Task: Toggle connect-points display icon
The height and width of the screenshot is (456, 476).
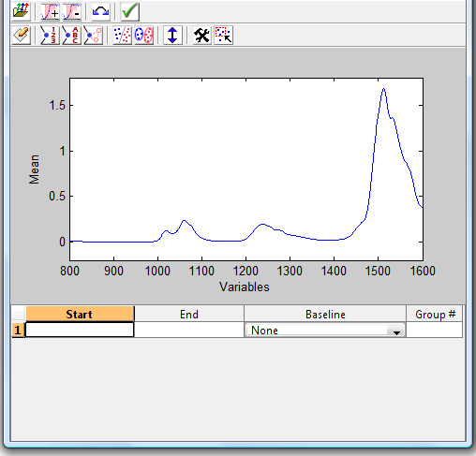Action: coord(93,35)
